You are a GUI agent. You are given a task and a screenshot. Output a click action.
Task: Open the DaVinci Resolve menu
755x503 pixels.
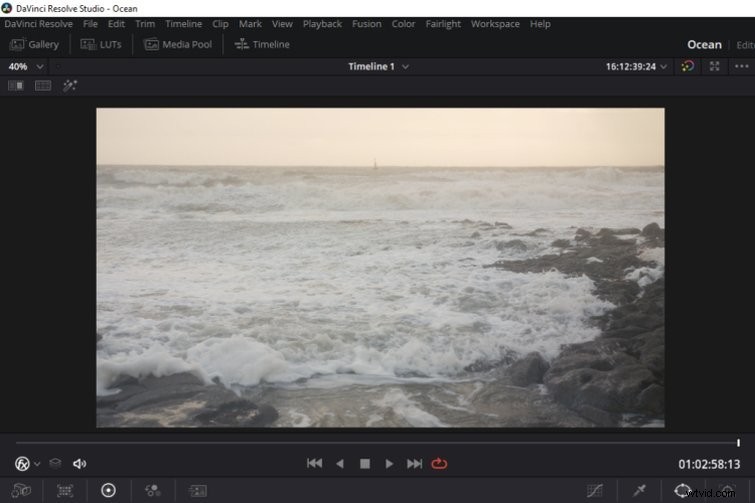pos(39,24)
